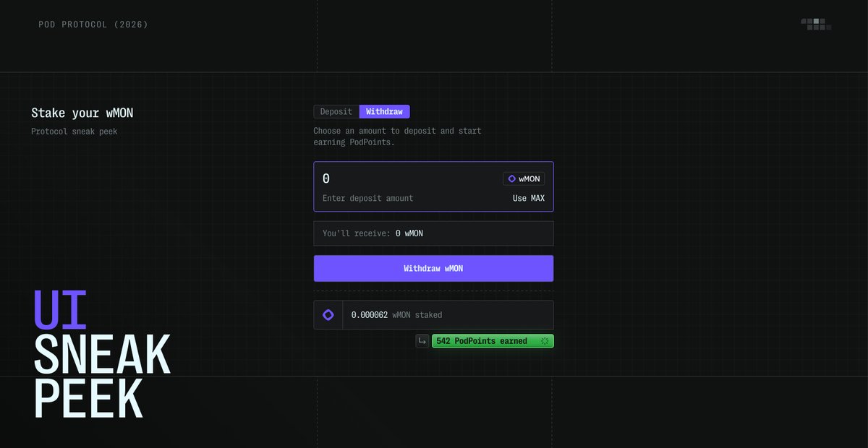This screenshot has width=868, height=448.
Task: Expand the staked balance row
Action: (434, 314)
